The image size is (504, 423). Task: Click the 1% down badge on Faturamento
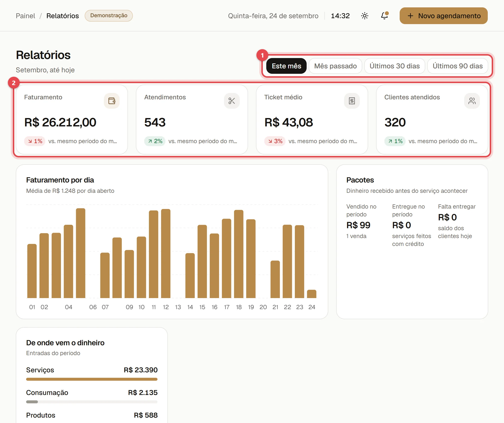[35, 141]
